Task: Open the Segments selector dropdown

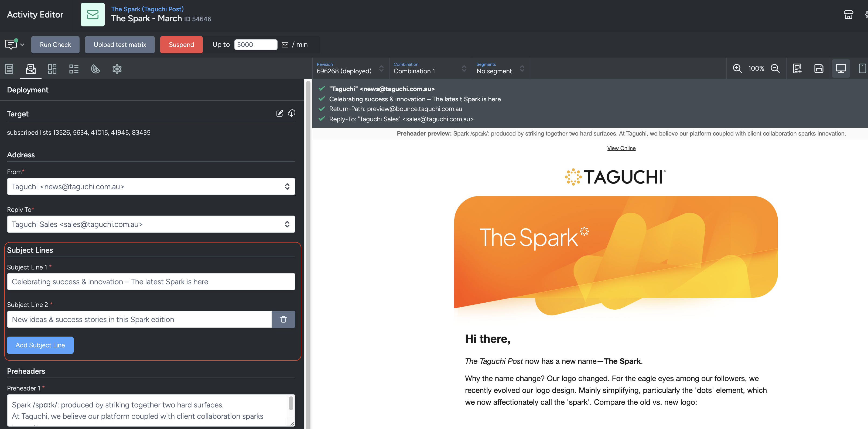Action: (500, 68)
